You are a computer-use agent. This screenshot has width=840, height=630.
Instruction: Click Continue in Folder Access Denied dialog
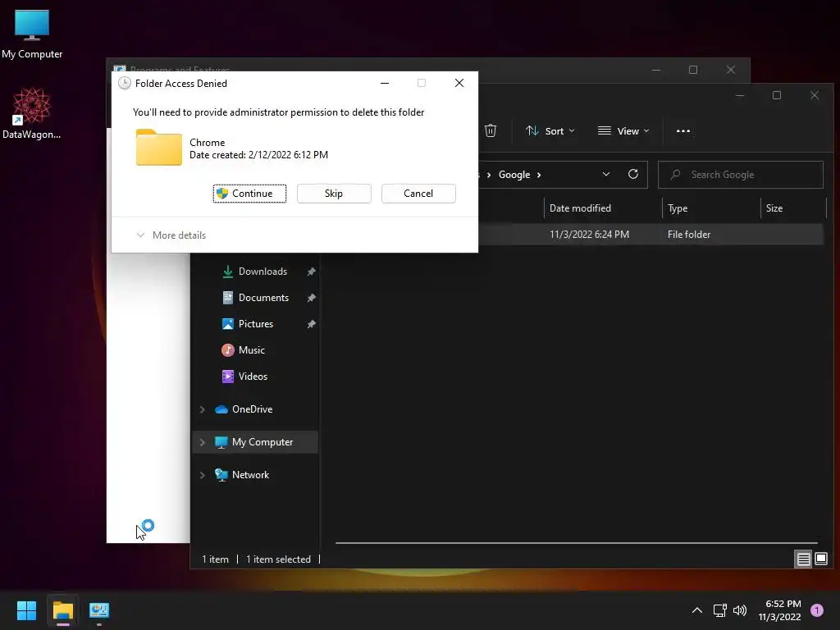[249, 194]
